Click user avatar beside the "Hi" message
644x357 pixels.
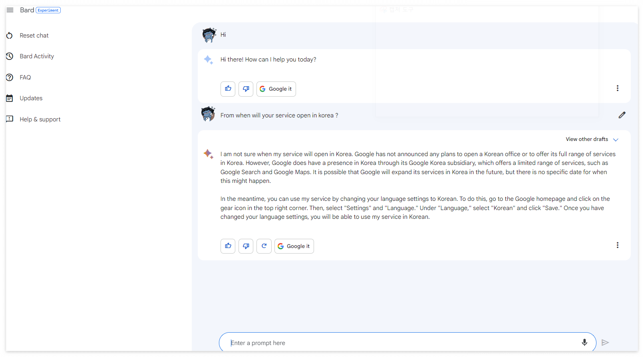209,35
